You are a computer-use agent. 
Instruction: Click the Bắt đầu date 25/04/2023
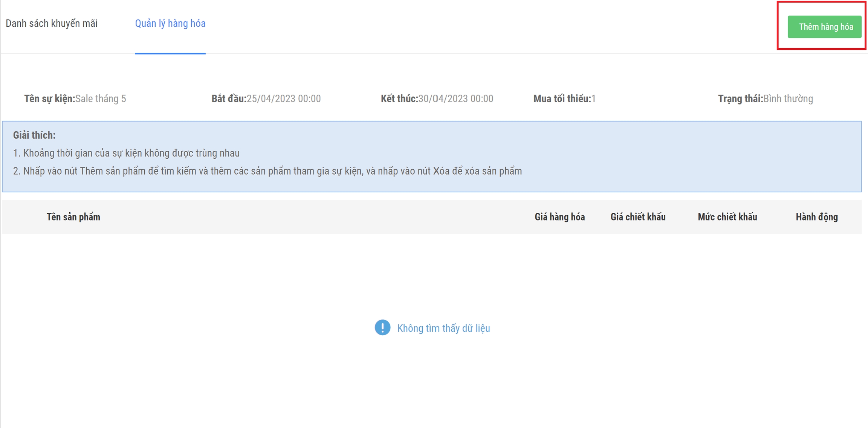tap(283, 99)
